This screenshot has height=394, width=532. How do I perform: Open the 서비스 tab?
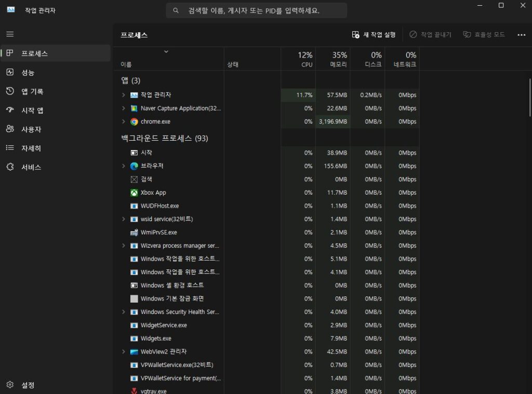coord(56,167)
